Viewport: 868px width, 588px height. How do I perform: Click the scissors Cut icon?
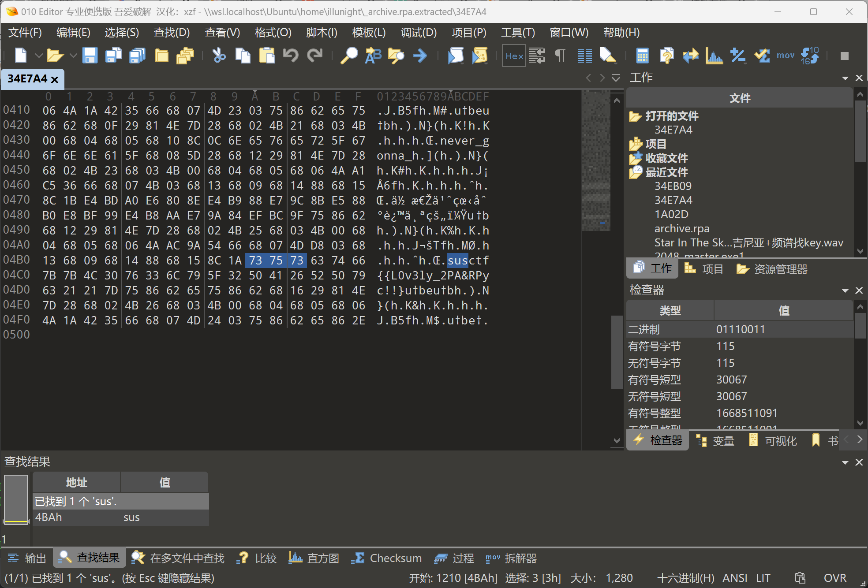tap(219, 56)
